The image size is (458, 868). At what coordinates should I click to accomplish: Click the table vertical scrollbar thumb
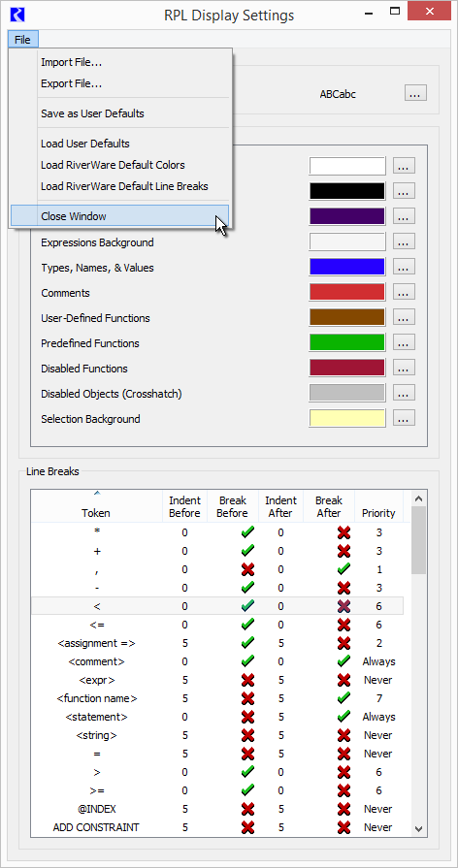(418, 540)
